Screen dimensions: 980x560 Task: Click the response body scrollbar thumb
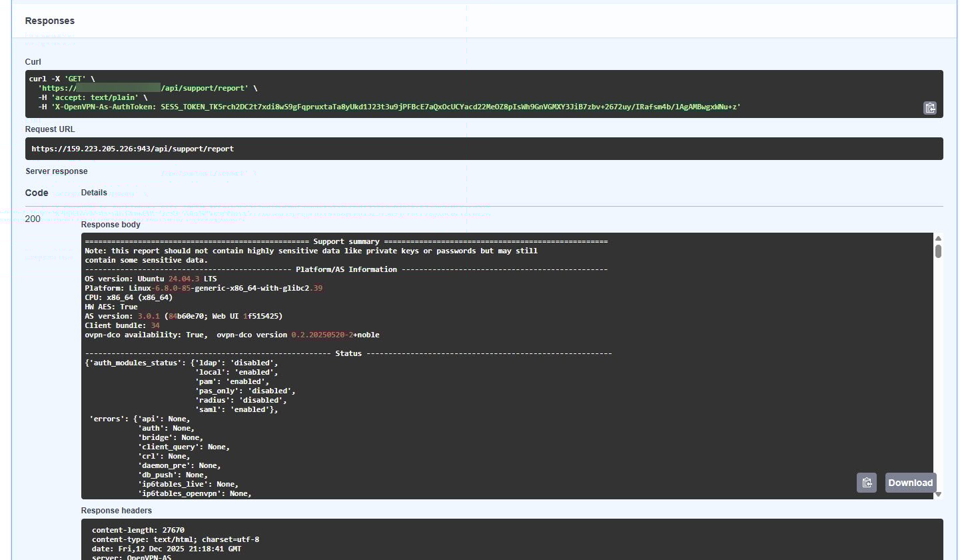click(939, 250)
